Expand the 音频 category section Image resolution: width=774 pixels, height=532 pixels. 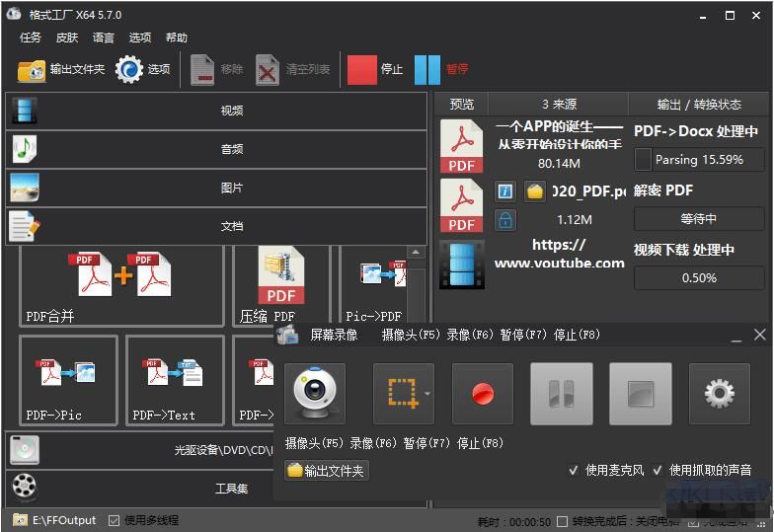tap(216, 149)
